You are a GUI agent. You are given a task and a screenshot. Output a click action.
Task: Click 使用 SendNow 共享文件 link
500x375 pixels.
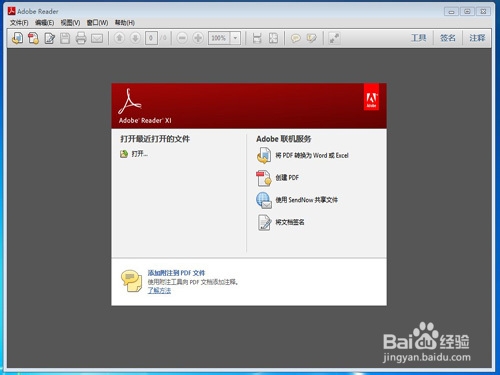[x=306, y=200]
